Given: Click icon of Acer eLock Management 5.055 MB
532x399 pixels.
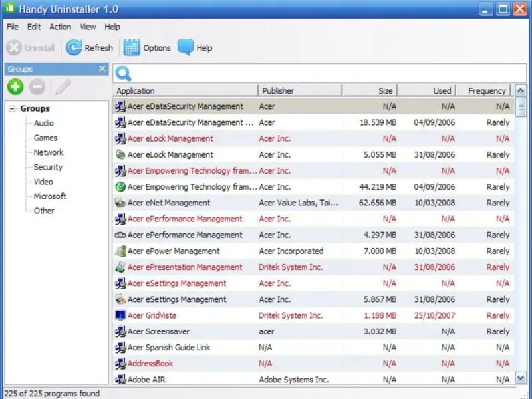Looking at the screenshot, I should pos(120,154).
